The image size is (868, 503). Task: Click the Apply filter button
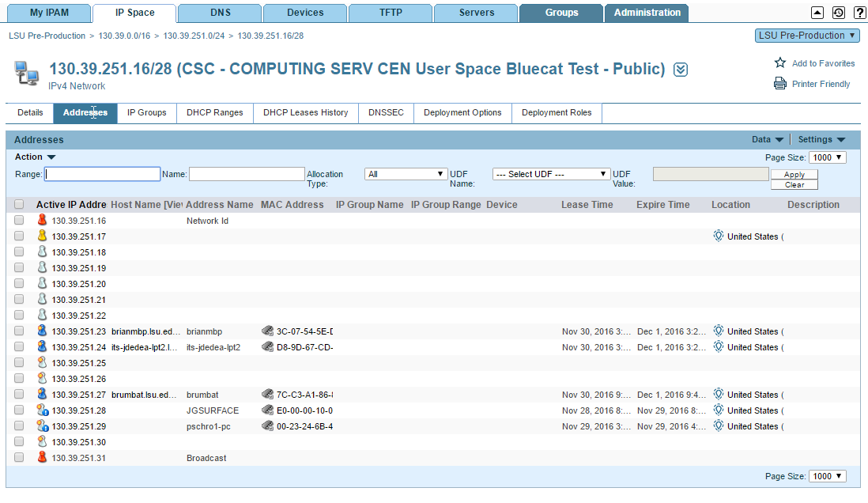pyautogui.click(x=794, y=175)
